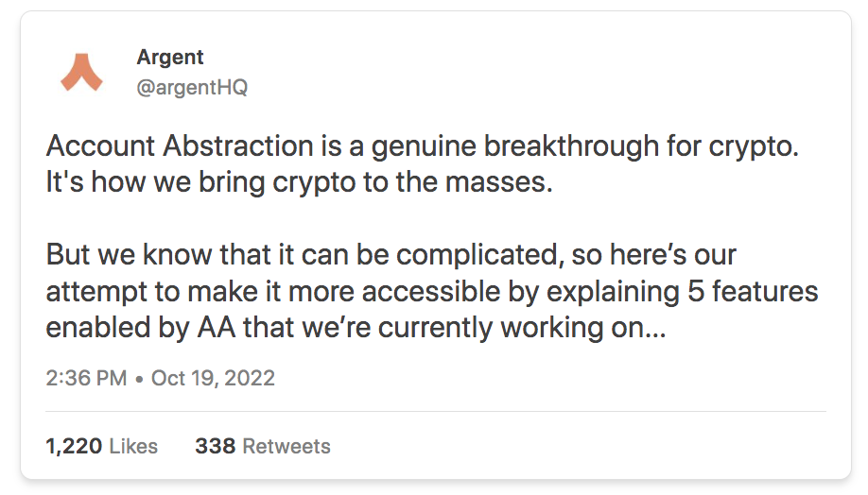The height and width of the screenshot is (495, 868).
Task: Click the 2:36 PM timestamp
Action: 86,378
